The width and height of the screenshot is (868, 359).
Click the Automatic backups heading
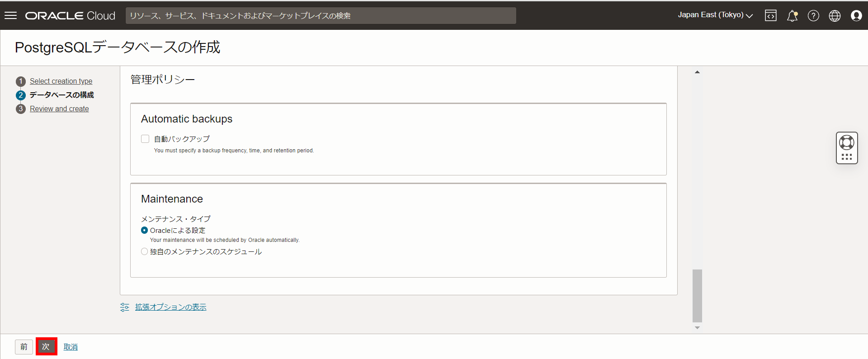(x=187, y=119)
